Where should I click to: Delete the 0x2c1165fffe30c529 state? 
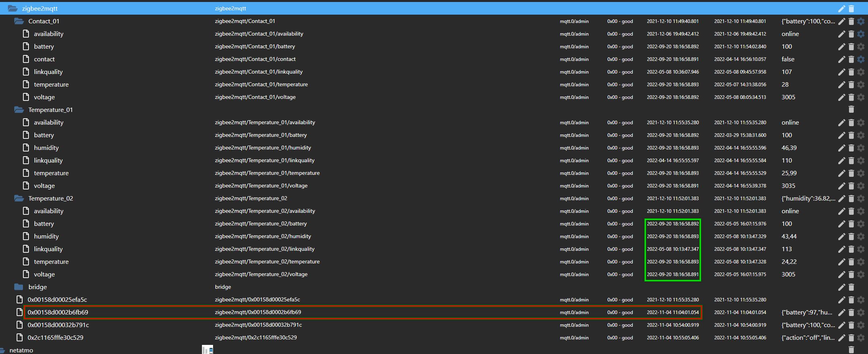(x=851, y=338)
